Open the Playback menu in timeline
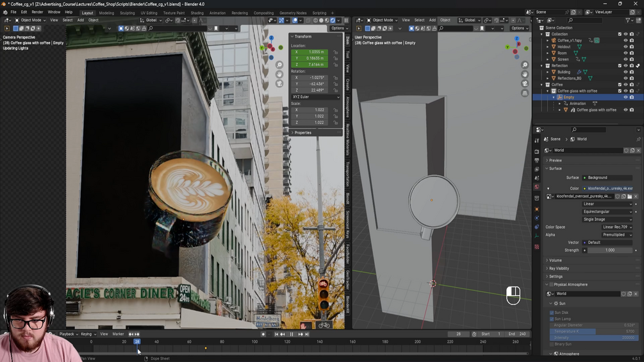Viewport: 644px width, 362px height. click(x=68, y=334)
